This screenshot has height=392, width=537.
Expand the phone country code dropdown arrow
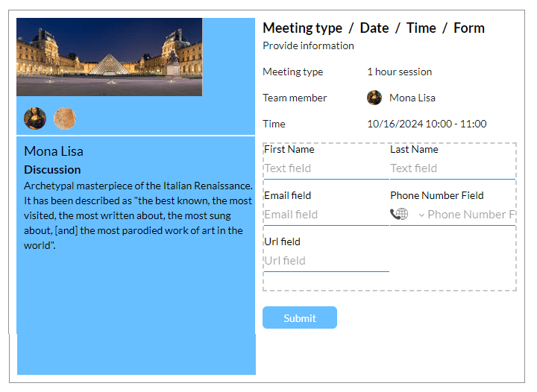pos(421,215)
